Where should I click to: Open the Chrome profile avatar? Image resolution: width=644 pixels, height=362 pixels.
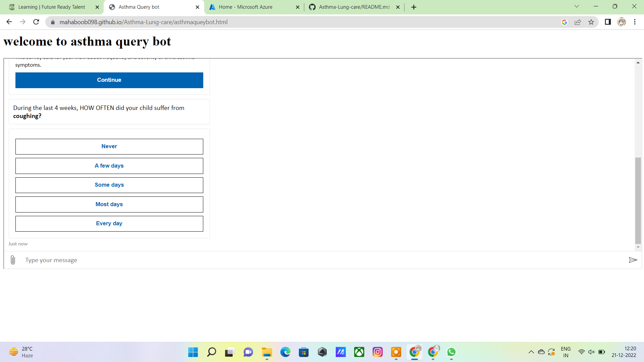click(622, 22)
